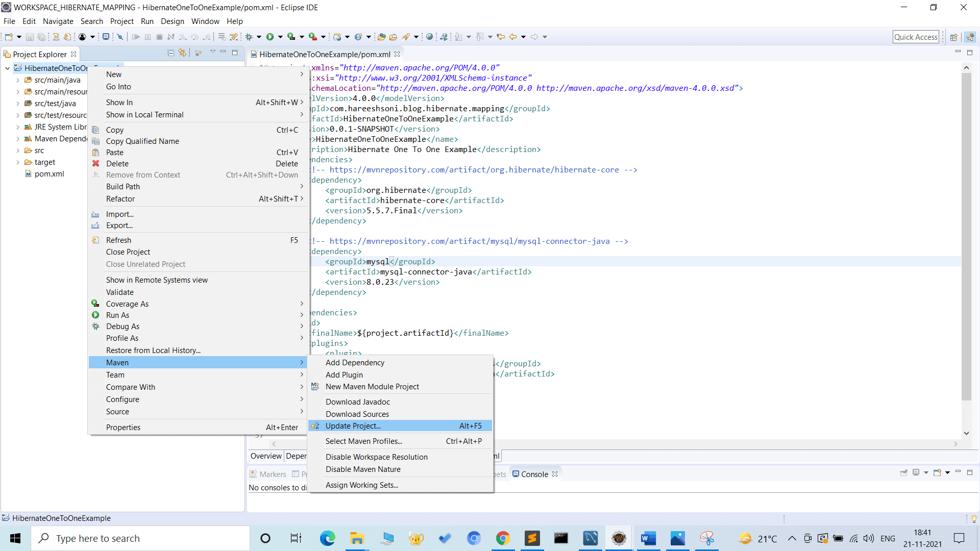Choose Update Project... from Maven submenu

coord(400,425)
